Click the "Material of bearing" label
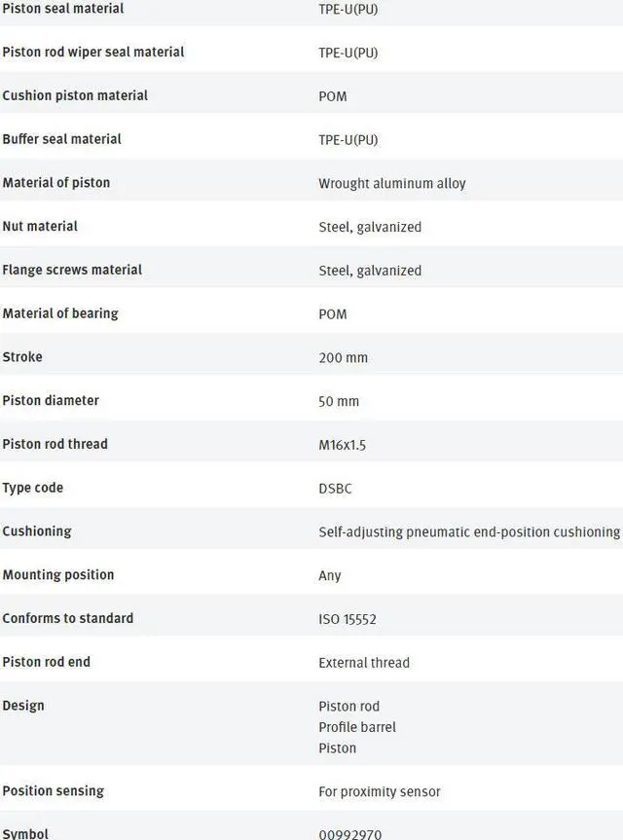 tap(60, 313)
